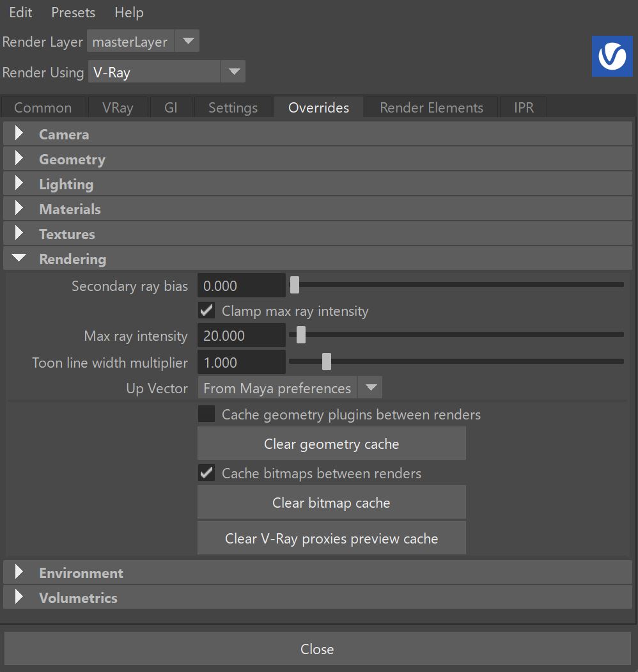
Task: Switch to the Common tab
Action: click(x=43, y=107)
